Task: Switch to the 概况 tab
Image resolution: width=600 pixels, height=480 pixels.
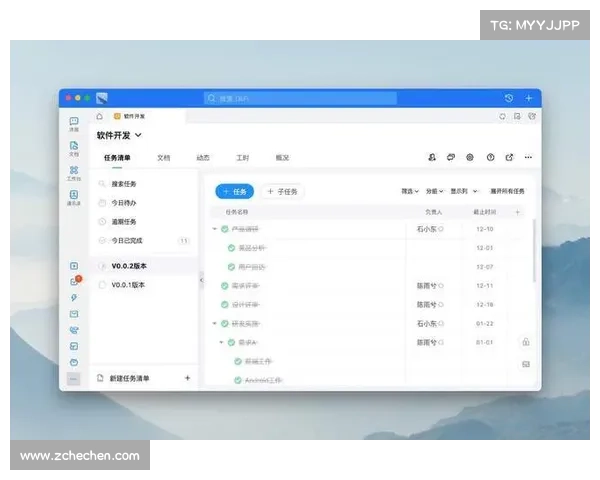Action: [x=282, y=158]
